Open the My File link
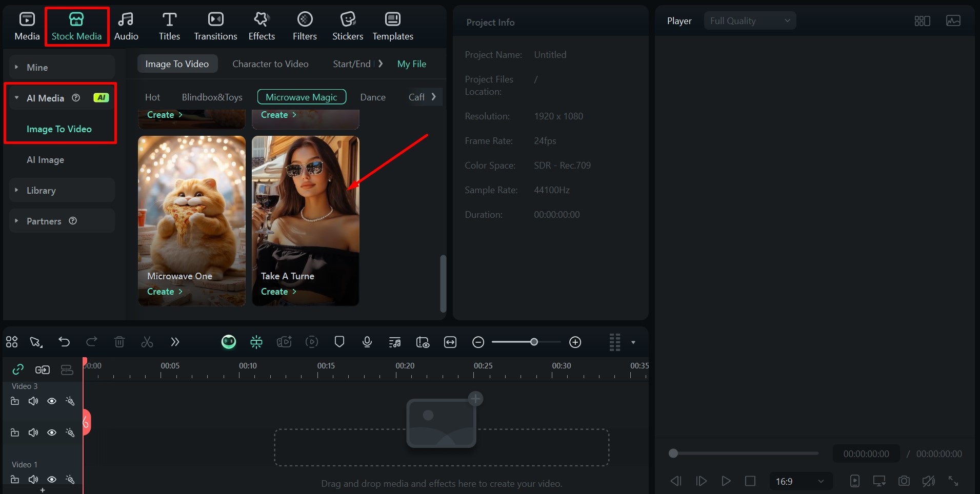 click(411, 64)
